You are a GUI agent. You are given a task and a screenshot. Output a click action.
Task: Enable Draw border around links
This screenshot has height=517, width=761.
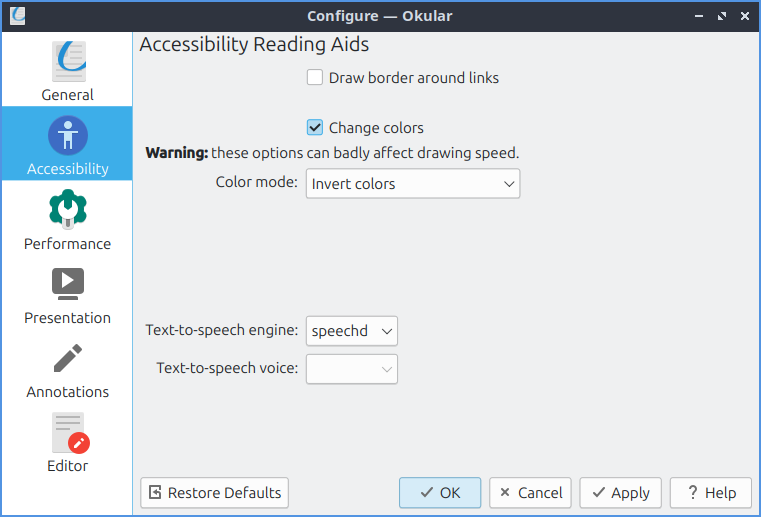click(x=315, y=77)
